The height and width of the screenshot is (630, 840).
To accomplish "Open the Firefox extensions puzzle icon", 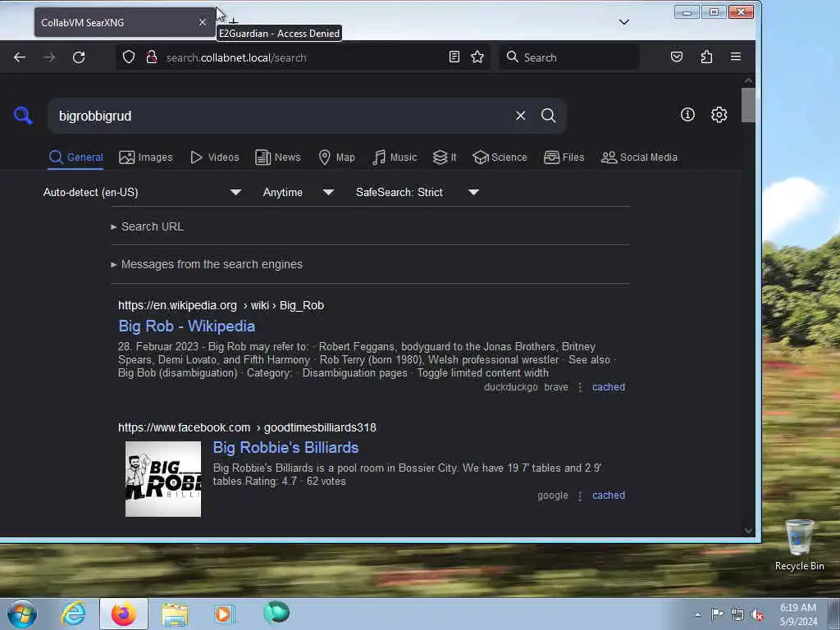I will pyautogui.click(x=706, y=57).
